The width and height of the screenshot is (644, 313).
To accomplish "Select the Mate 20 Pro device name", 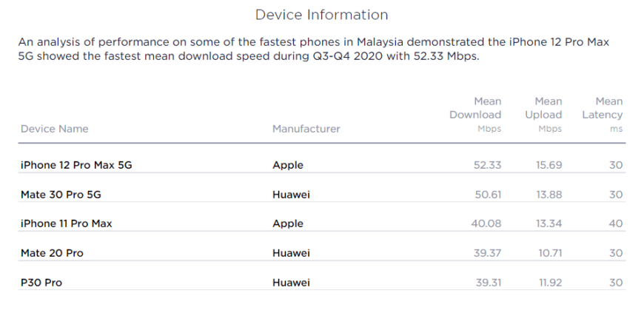I will [x=52, y=252].
